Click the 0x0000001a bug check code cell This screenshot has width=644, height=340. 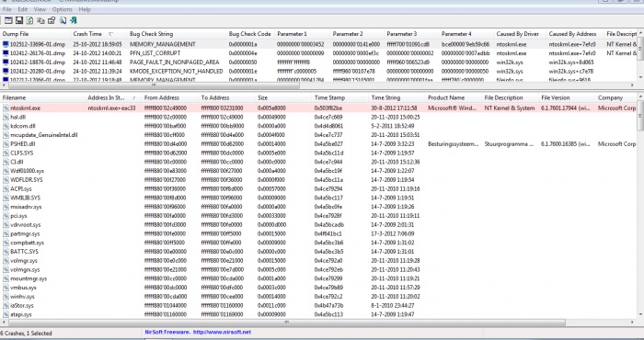(x=243, y=44)
